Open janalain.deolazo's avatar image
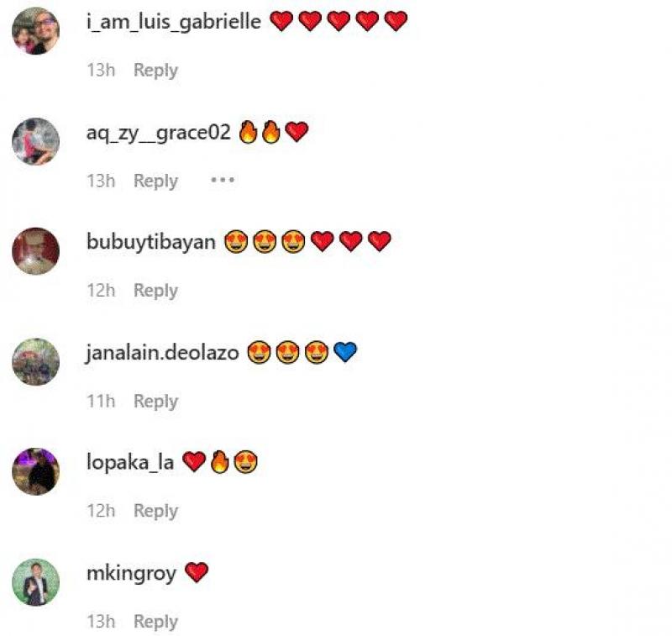This screenshot has width=672, height=636. tap(35, 362)
